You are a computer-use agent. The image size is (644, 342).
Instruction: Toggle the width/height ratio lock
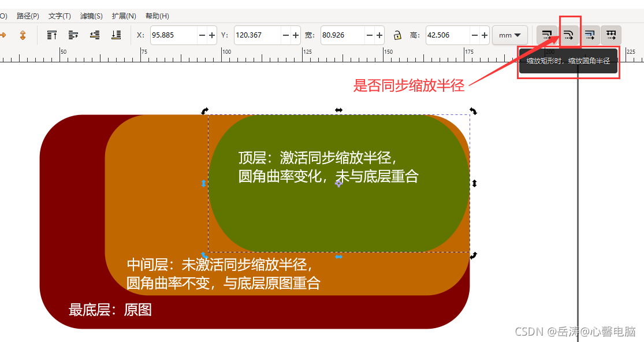click(397, 35)
